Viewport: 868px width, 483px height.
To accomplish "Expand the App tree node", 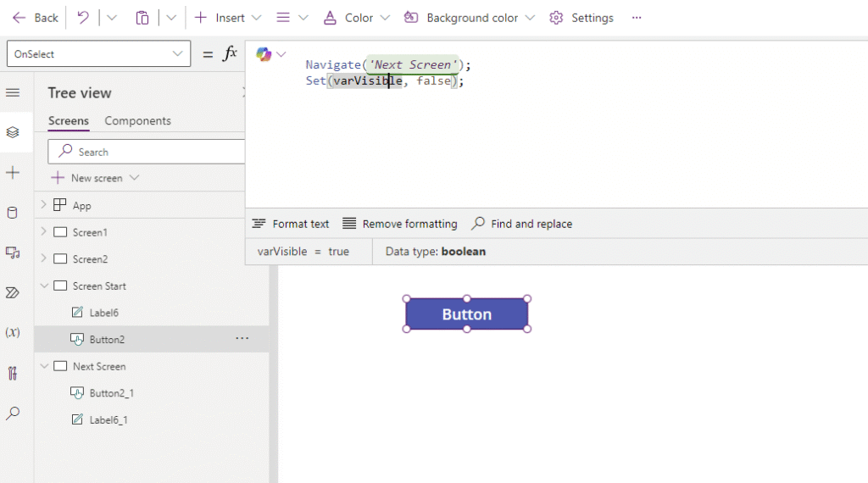I will [44, 205].
